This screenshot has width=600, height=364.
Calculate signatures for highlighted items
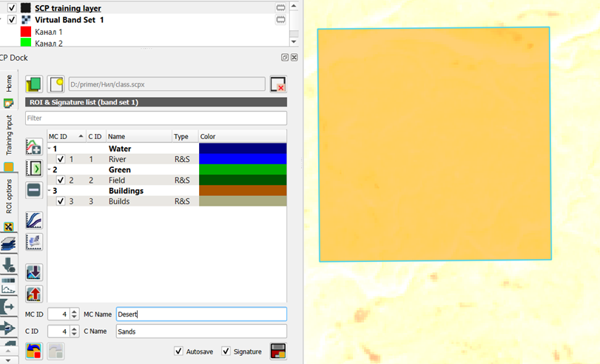click(x=34, y=169)
